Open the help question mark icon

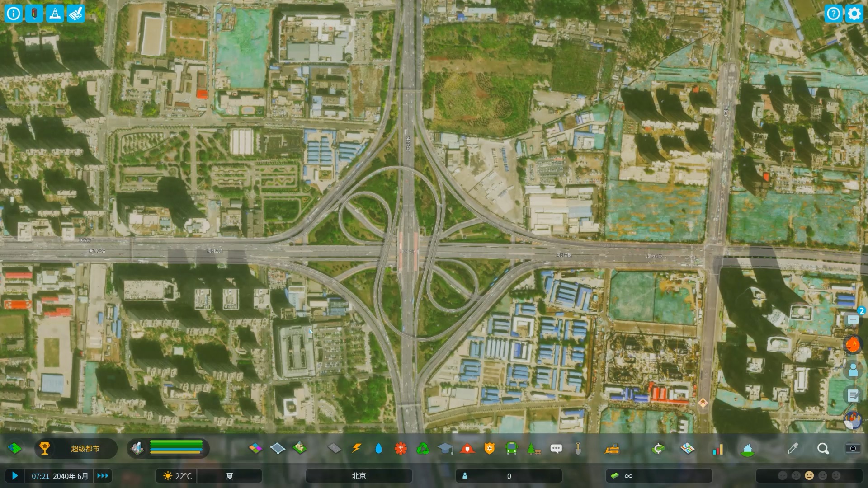point(833,14)
